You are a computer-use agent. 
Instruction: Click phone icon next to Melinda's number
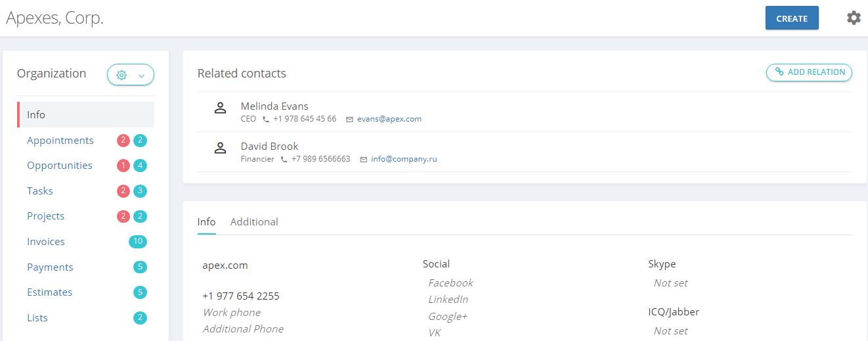(x=266, y=120)
